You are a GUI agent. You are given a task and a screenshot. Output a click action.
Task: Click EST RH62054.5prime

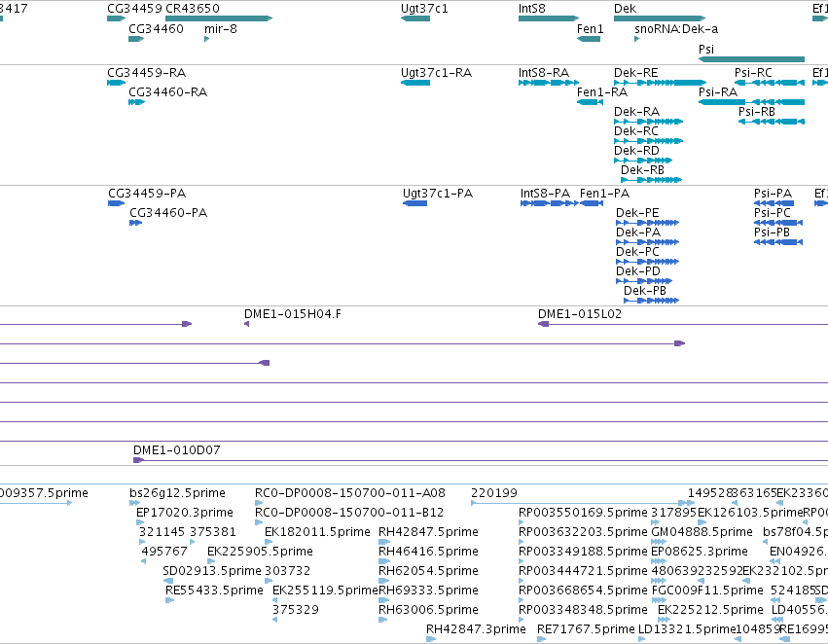[384, 581]
